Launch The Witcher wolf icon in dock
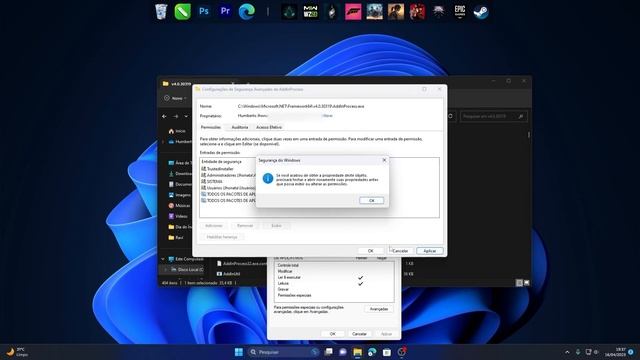 438,12
